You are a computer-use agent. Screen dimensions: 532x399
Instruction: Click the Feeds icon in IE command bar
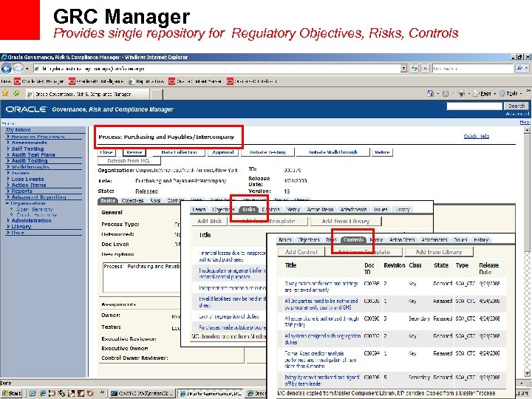click(446, 93)
